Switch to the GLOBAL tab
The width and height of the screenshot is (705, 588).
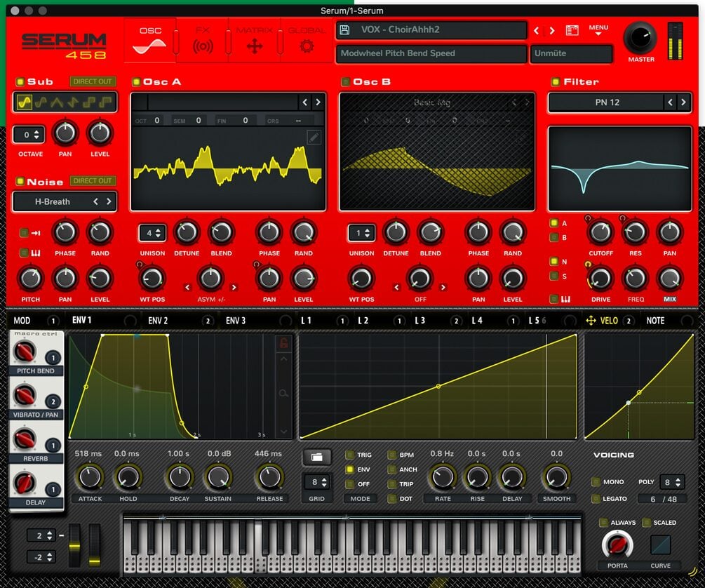point(307,41)
